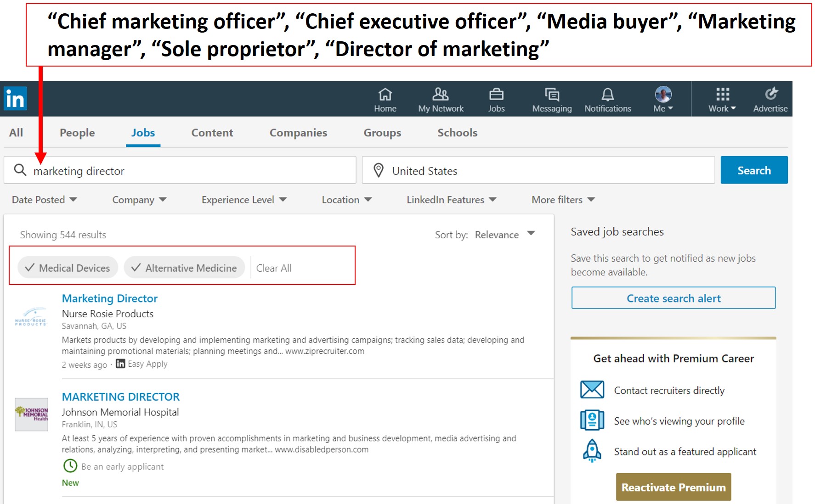Viewport: 815px width, 504px height.
Task: Click the Johnson Memorial Hospital company name
Action: pyautogui.click(x=120, y=412)
